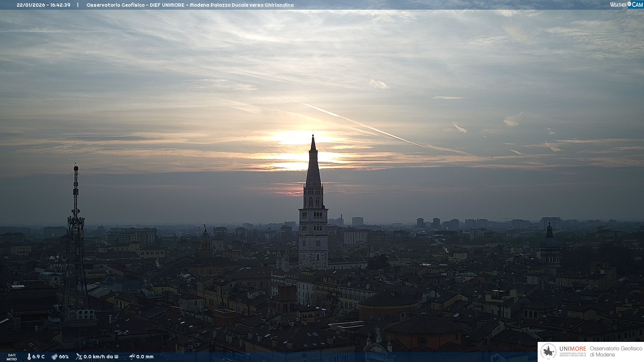Select the 0.0 mm rainfall reading
Screen dimensions: 644x362
click(x=145, y=357)
